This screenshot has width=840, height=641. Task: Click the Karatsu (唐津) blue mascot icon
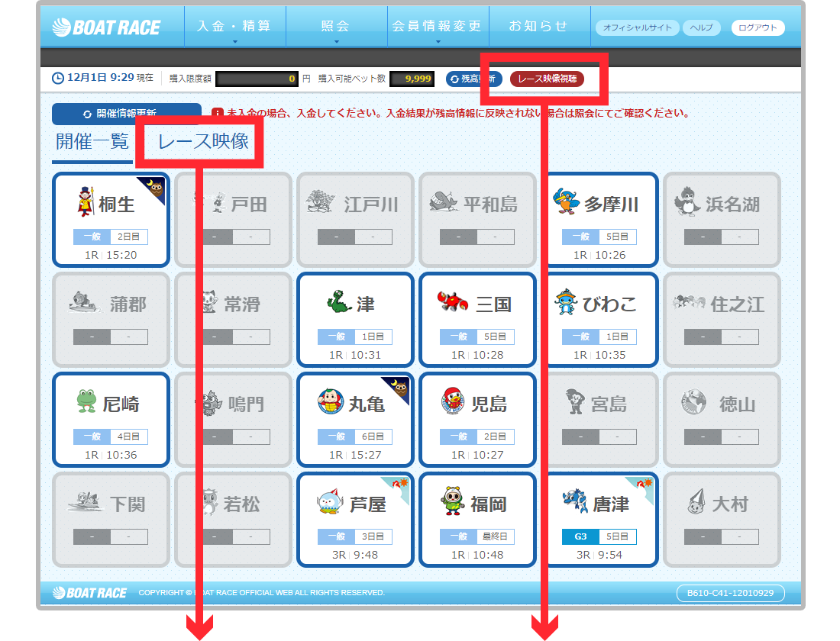pos(574,502)
